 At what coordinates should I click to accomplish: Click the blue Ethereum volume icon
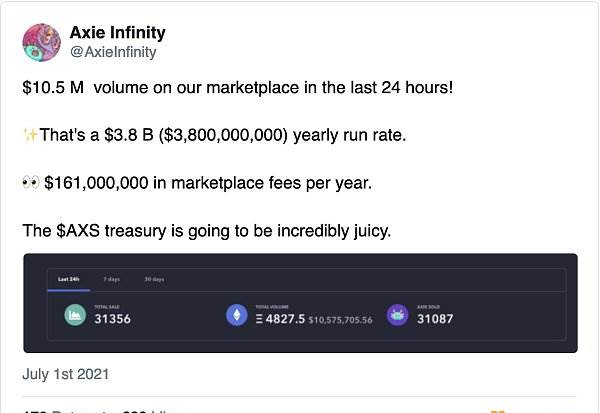click(x=236, y=315)
